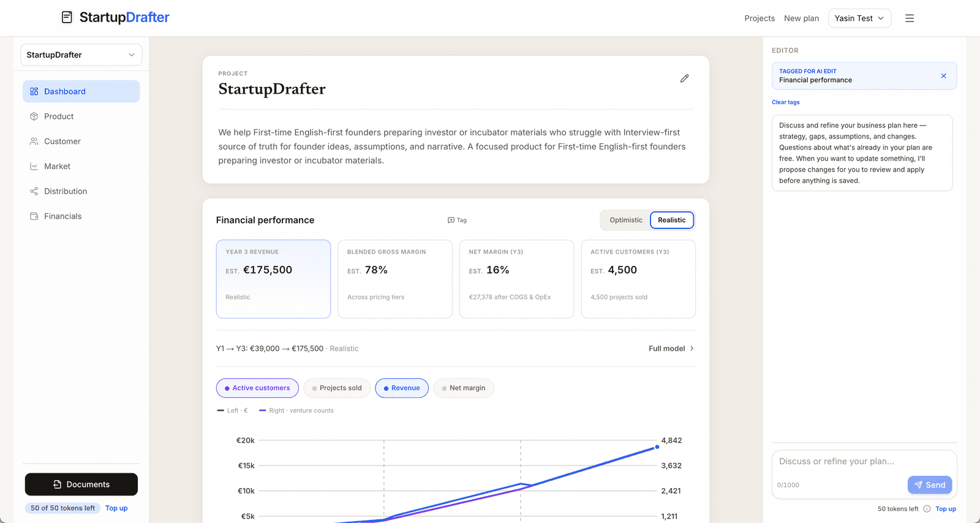Click the blue data point at line end
Screen dimensions: 980x523
(657, 447)
